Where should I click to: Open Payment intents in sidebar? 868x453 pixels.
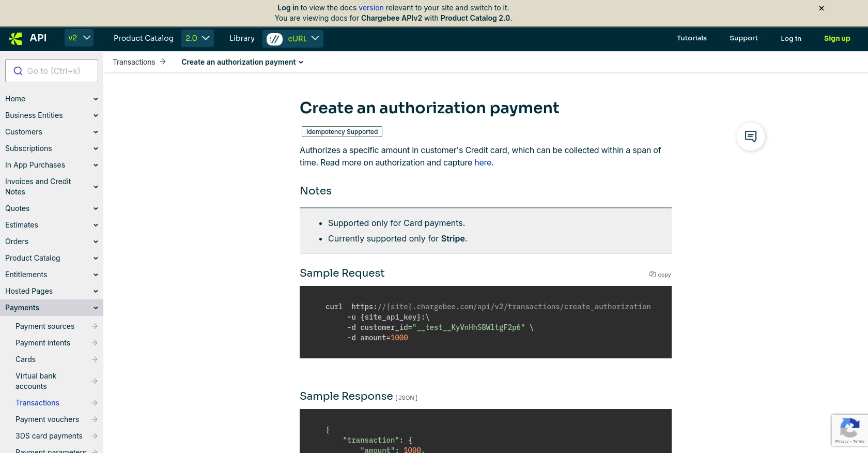pos(43,343)
